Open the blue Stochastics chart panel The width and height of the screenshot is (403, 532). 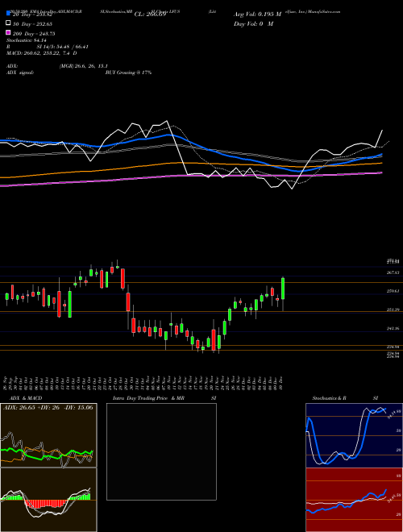point(354,435)
